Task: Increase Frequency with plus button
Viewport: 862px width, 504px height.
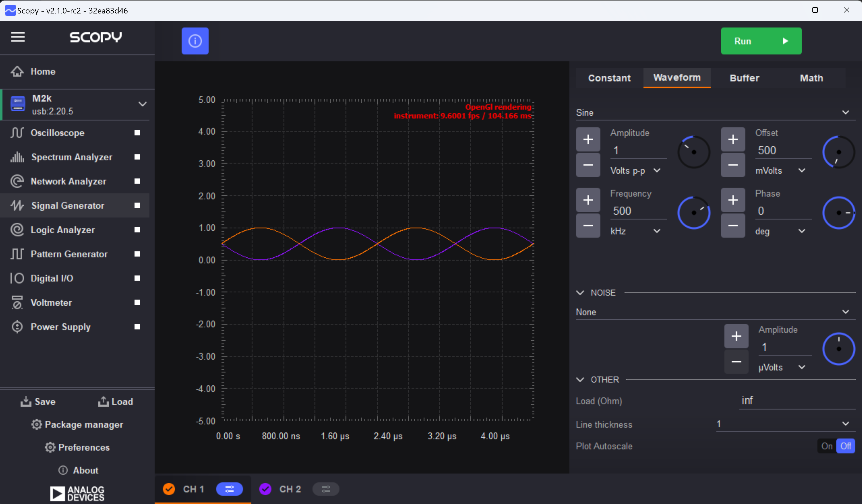Action: point(588,200)
